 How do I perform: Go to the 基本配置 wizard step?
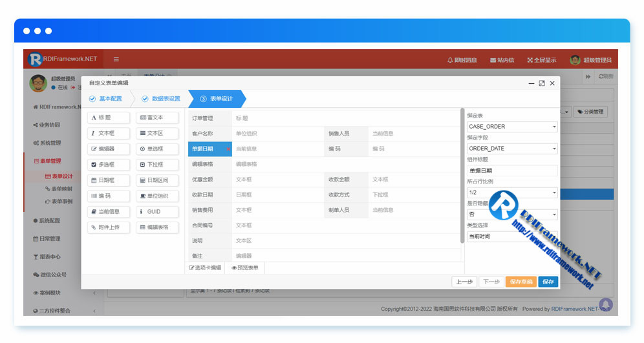(x=106, y=98)
